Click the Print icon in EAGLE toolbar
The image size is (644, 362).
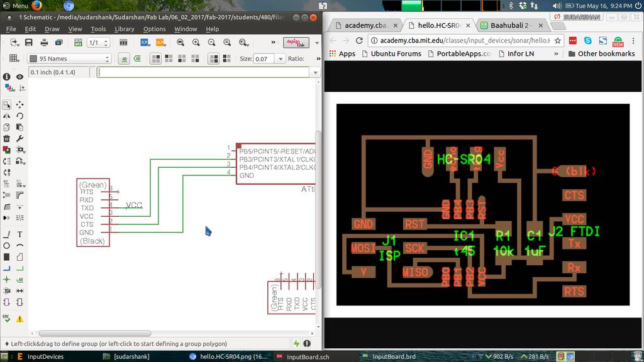[x=44, y=43]
